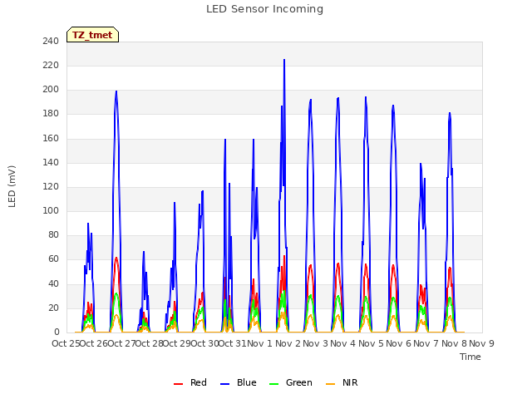Screen dimensions: 532x399
Task: Click the Nov 6 x-axis date label
Action: 399,343
